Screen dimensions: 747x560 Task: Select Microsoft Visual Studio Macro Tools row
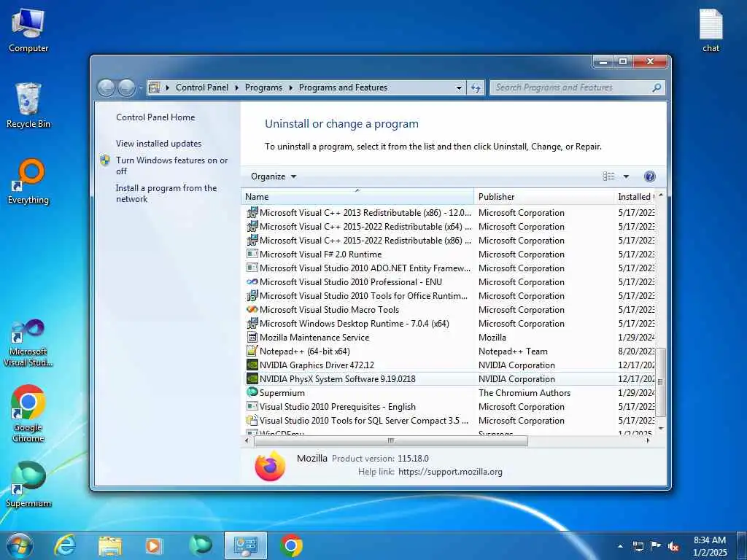pyautogui.click(x=449, y=309)
